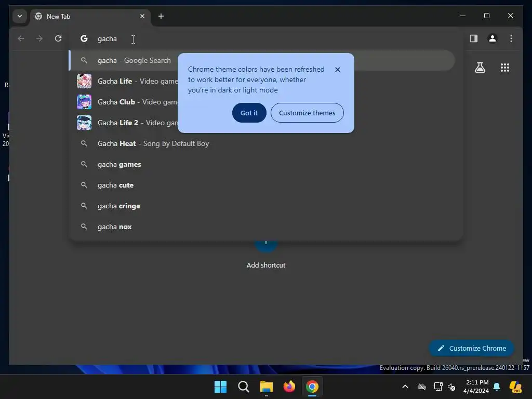Open Customize Chrome button
This screenshot has width=532, height=399.
pos(472,348)
